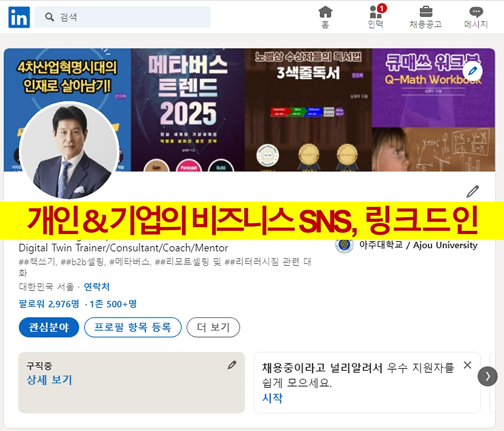Open the 1촌 500+명 connections link

pos(113,304)
